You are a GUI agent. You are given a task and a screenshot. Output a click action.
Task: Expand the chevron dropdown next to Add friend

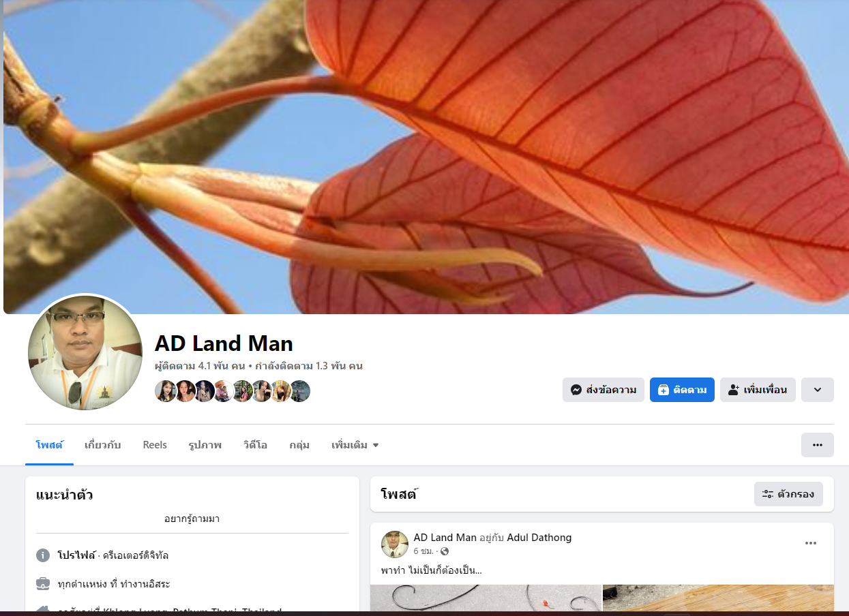click(x=818, y=390)
